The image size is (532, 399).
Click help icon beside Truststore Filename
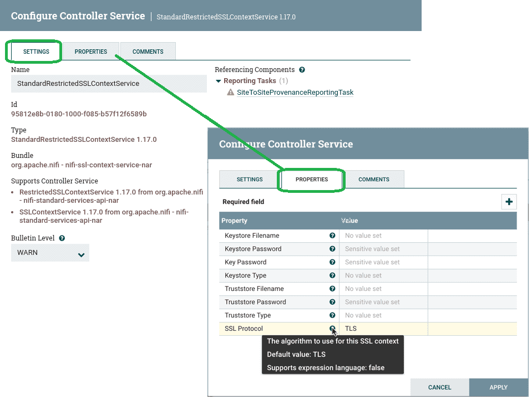click(332, 289)
